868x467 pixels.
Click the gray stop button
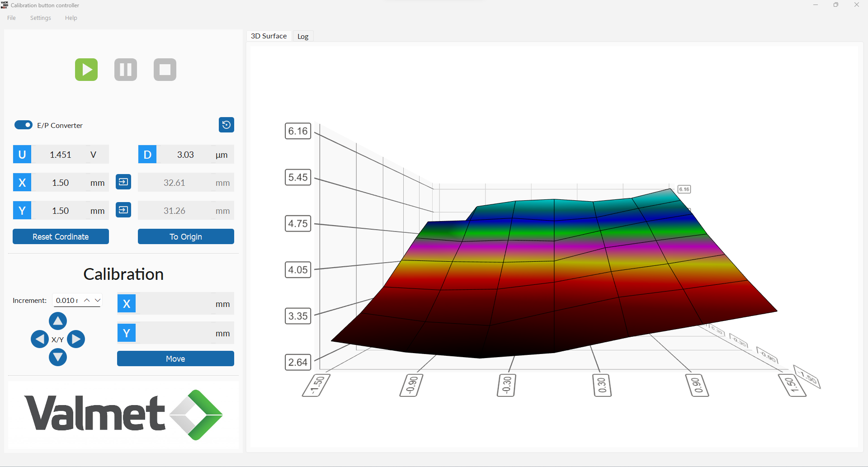pyautogui.click(x=165, y=70)
